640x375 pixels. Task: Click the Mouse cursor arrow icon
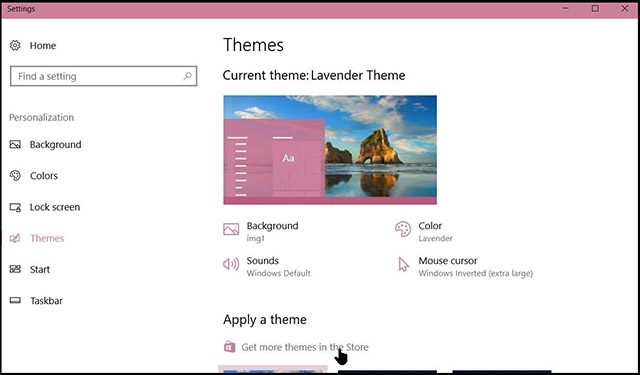click(x=403, y=264)
